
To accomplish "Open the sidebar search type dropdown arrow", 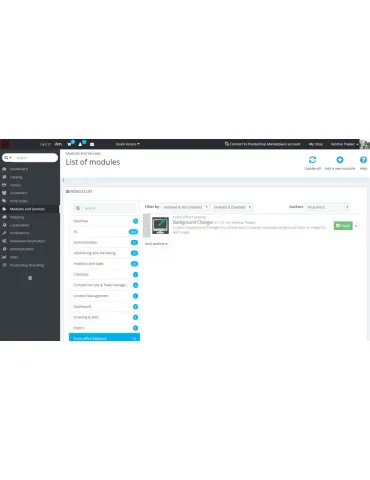I will pyautogui.click(x=8, y=158).
